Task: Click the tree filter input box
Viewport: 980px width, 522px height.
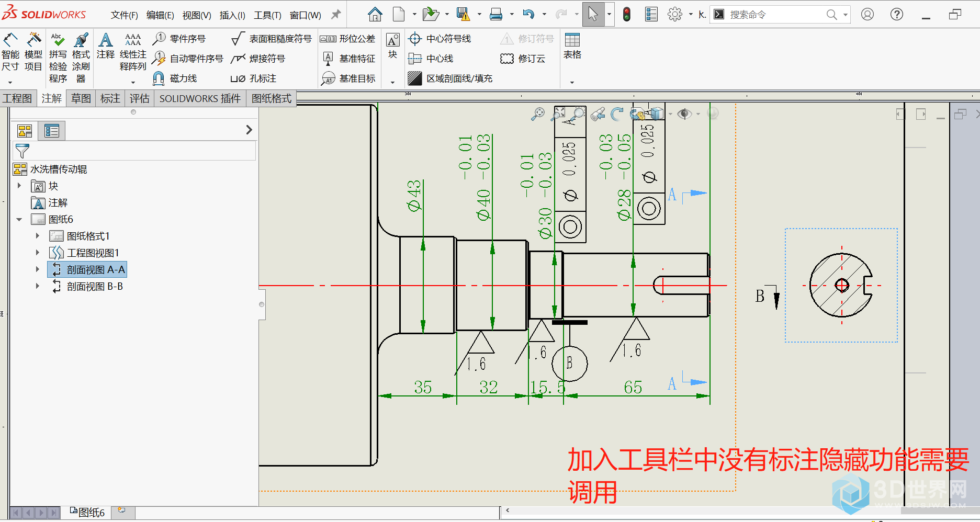Action: 134,151
